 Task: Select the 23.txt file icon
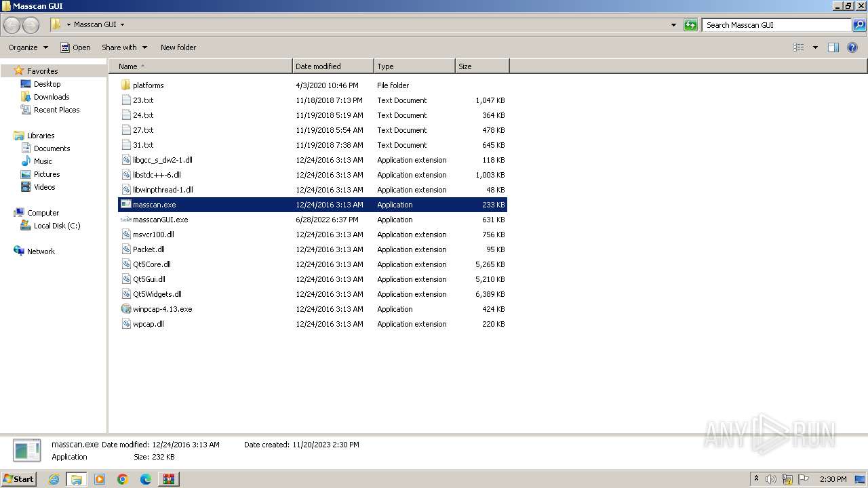pyautogui.click(x=125, y=100)
